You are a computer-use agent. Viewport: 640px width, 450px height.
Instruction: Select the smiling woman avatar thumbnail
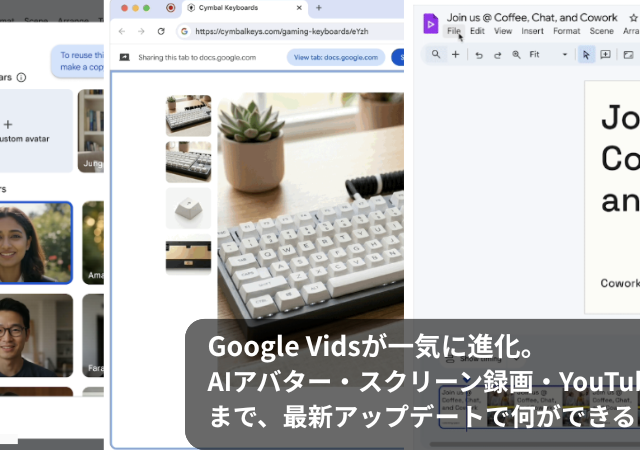coord(35,242)
